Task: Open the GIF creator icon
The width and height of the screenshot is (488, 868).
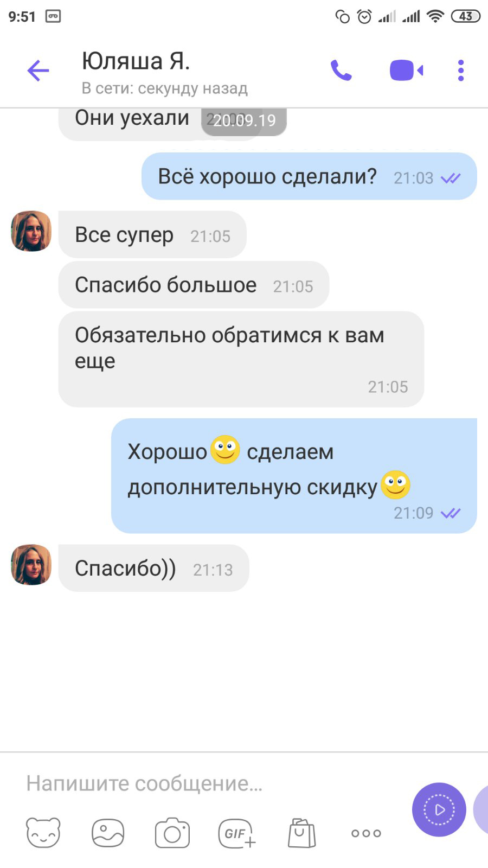Action: (x=237, y=833)
